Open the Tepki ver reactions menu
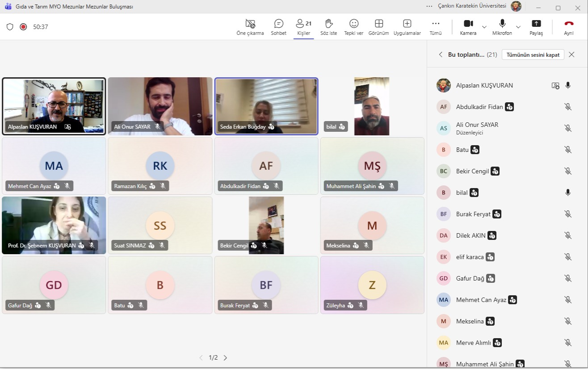Image resolution: width=588 pixels, height=369 pixels. click(353, 27)
